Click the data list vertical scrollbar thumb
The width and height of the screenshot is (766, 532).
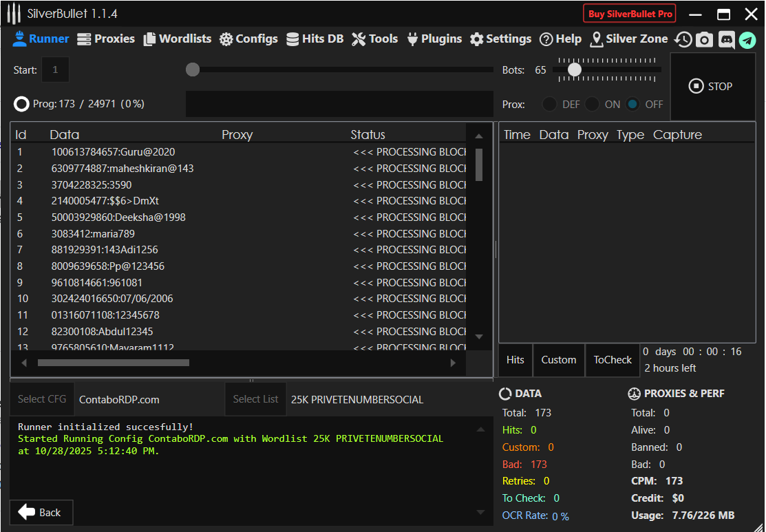(479, 164)
